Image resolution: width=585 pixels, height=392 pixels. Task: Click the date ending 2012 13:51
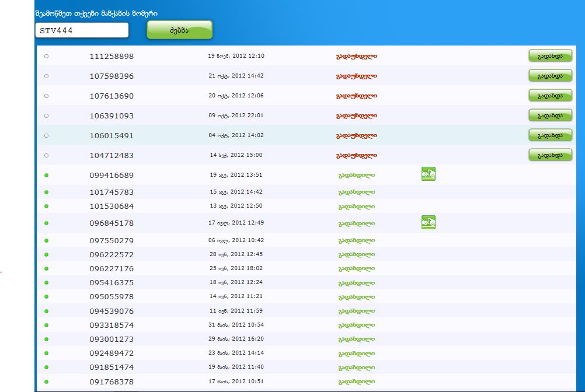pyautogui.click(x=236, y=175)
